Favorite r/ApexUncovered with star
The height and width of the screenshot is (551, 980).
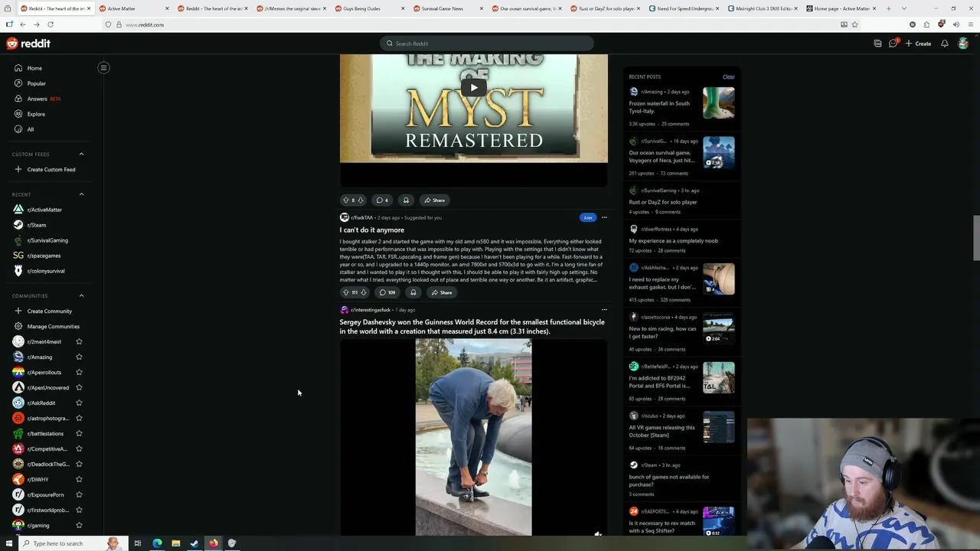coord(79,387)
